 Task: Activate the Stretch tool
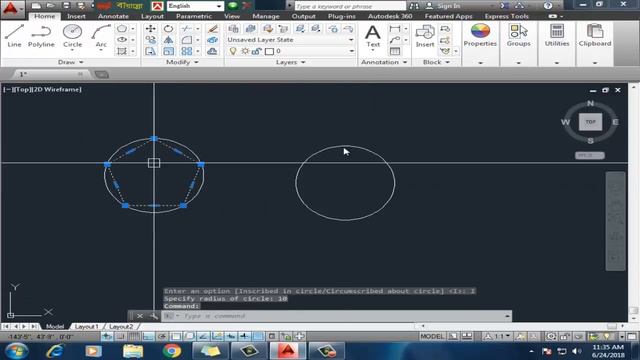151,51
